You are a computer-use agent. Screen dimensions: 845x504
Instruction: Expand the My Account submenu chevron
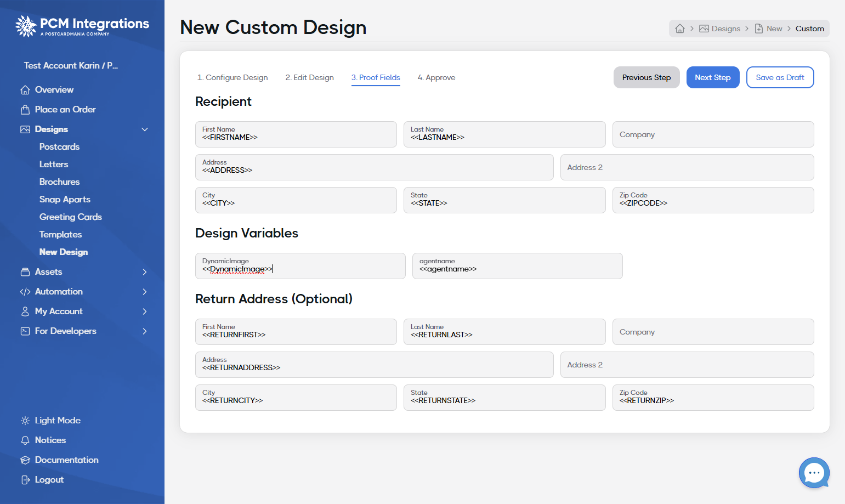tap(145, 312)
